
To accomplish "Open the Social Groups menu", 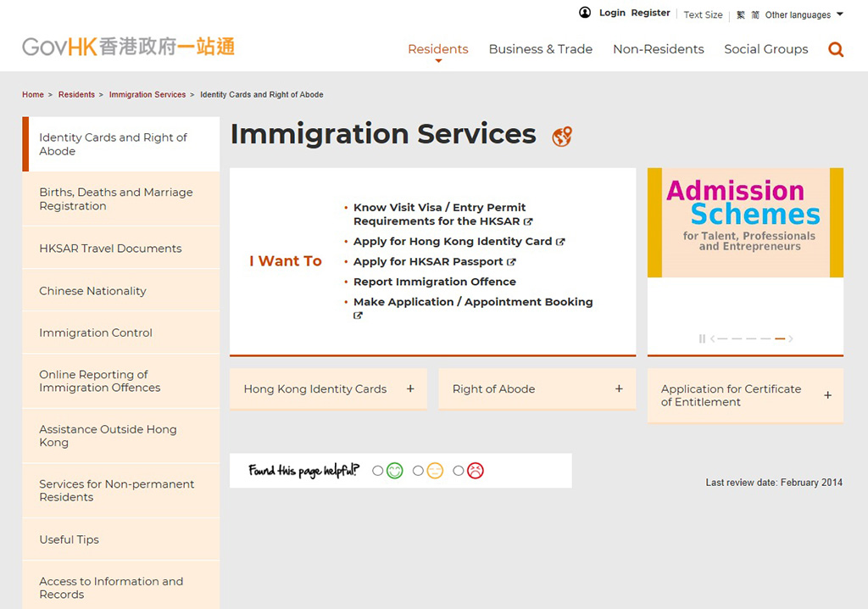I will [766, 49].
